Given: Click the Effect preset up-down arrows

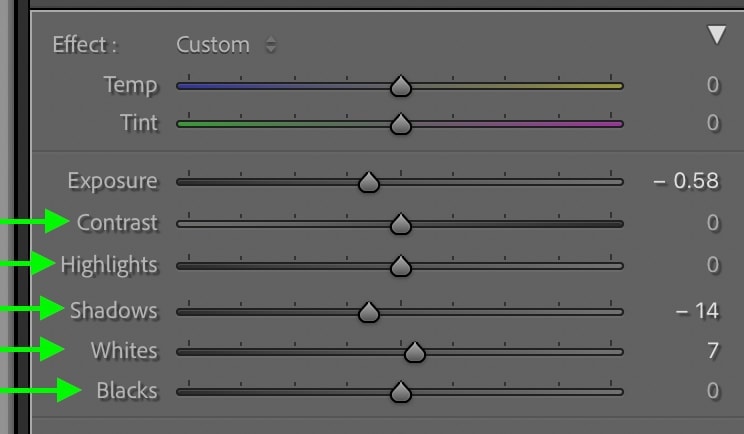Looking at the screenshot, I should pos(271,45).
